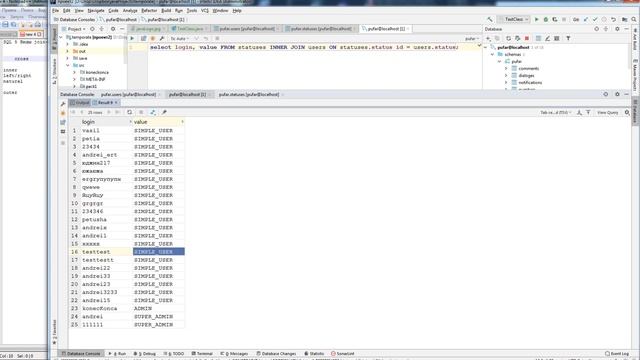Refresh the Database panel
The width and height of the screenshot is (640, 360).
click(x=508, y=38)
